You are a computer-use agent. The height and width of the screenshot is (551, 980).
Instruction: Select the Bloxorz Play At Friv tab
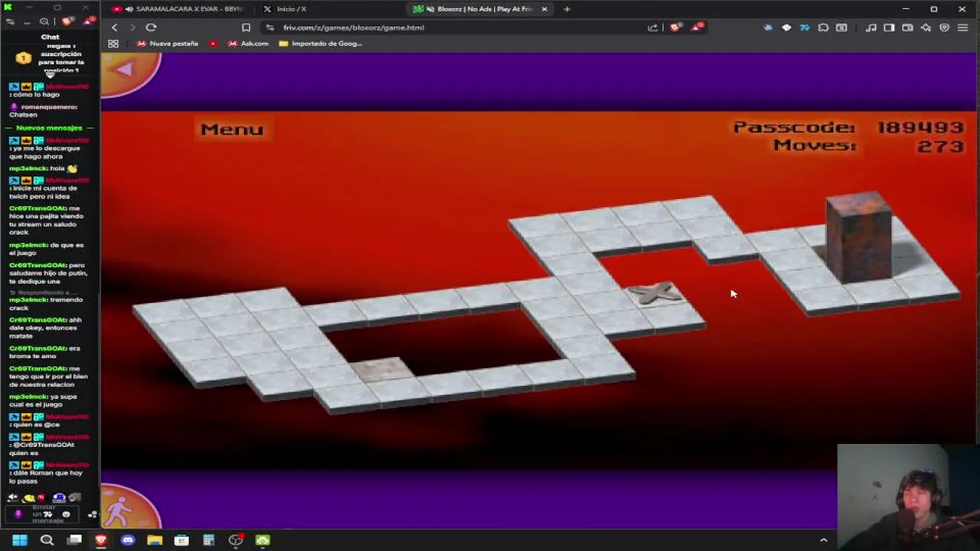(x=480, y=9)
